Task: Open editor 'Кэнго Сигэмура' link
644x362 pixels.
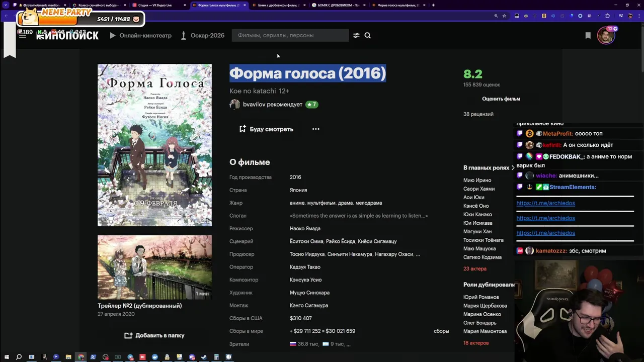Action: (x=309, y=306)
